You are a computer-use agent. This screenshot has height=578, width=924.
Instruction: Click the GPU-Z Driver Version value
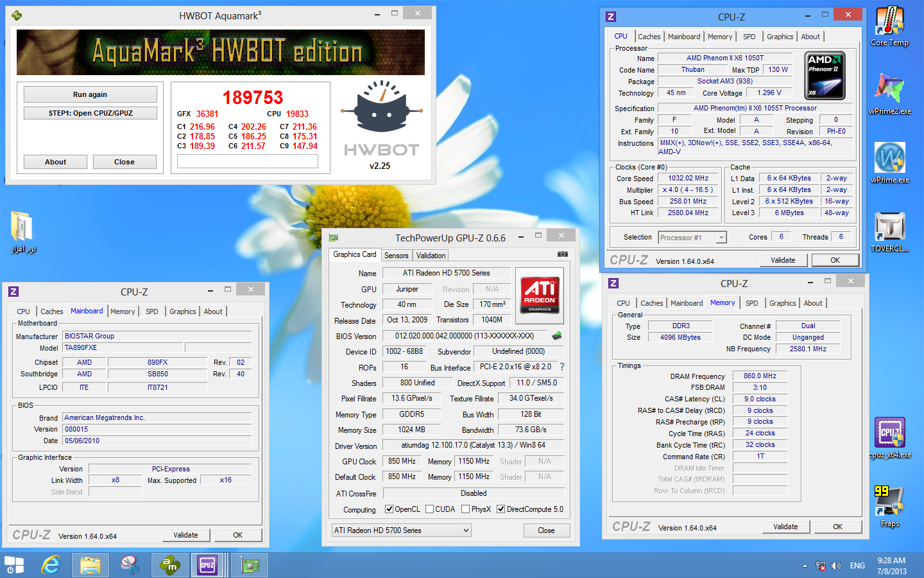(473, 445)
